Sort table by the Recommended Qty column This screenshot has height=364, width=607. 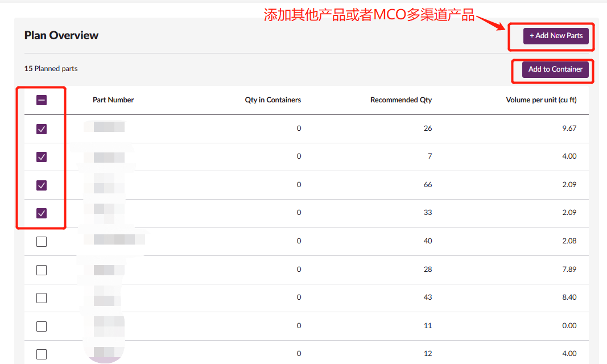[x=401, y=100]
